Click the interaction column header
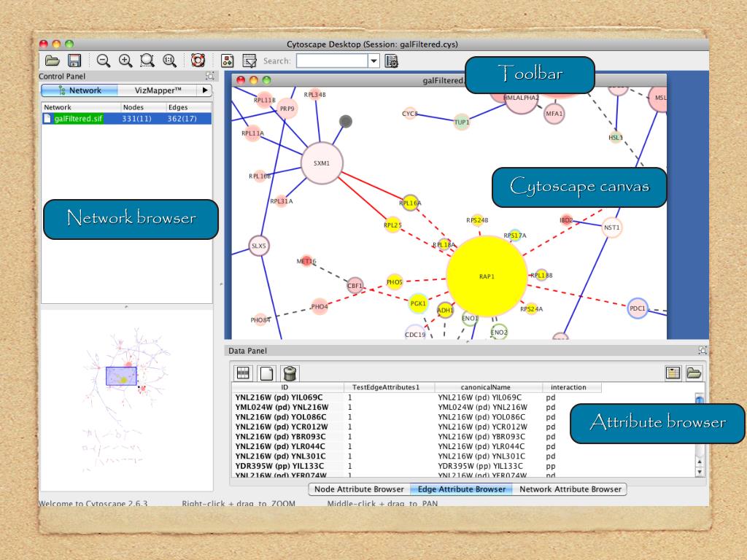 (x=571, y=387)
